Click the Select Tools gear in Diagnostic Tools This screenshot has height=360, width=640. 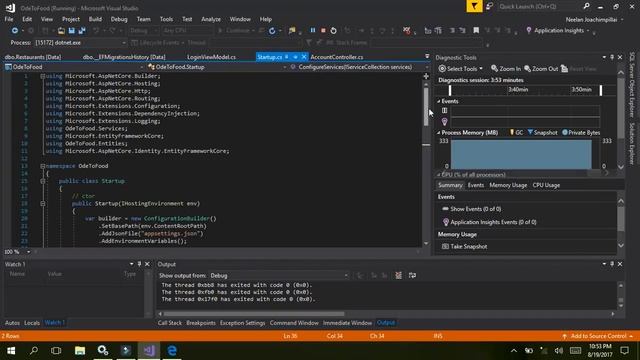point(460,69)
